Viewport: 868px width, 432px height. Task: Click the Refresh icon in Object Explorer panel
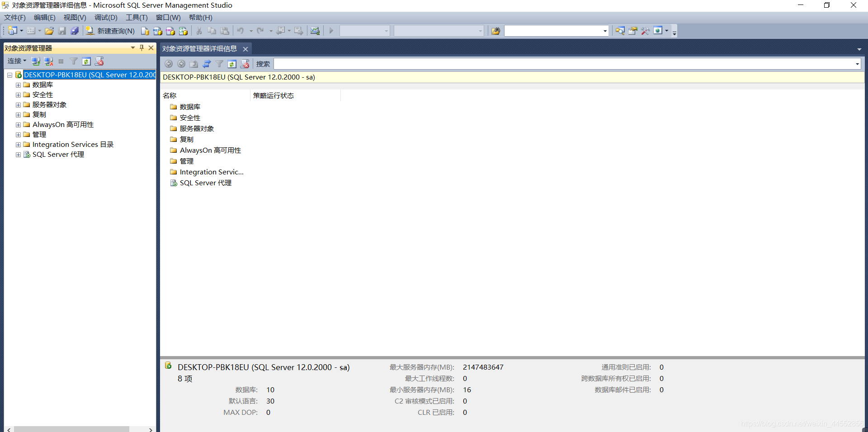[x=86, y=61]
